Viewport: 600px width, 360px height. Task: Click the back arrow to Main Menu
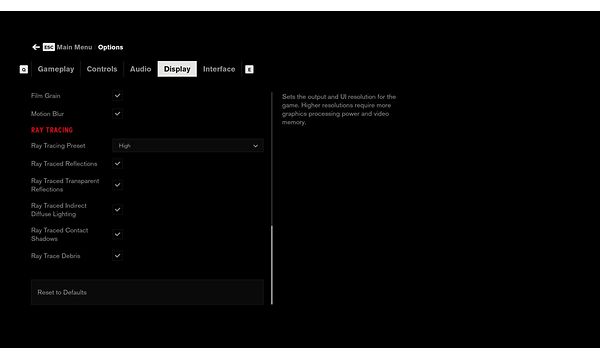[36, 47]
